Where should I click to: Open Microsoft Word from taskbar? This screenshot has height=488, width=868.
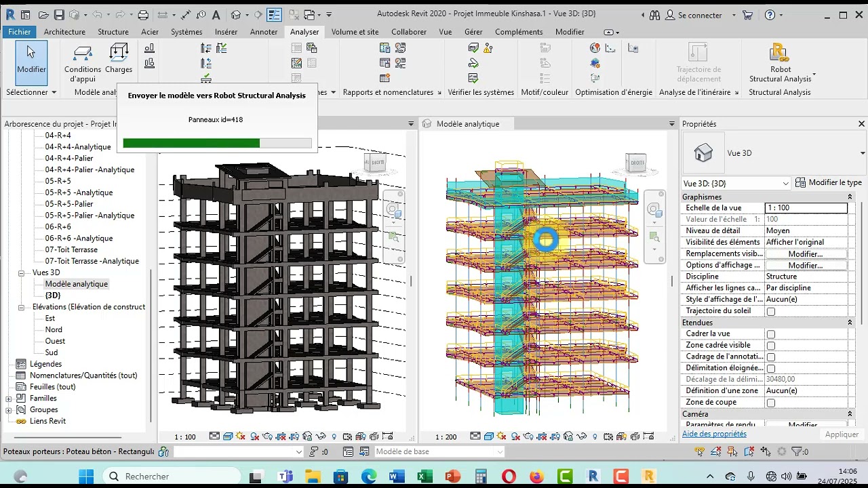(x=397, y=476)
